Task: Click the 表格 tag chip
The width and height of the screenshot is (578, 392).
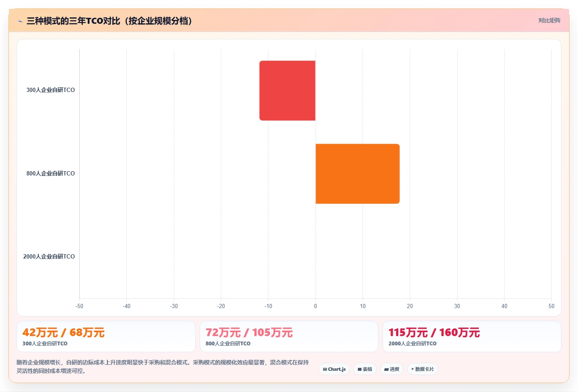Action: coord(365,369)
